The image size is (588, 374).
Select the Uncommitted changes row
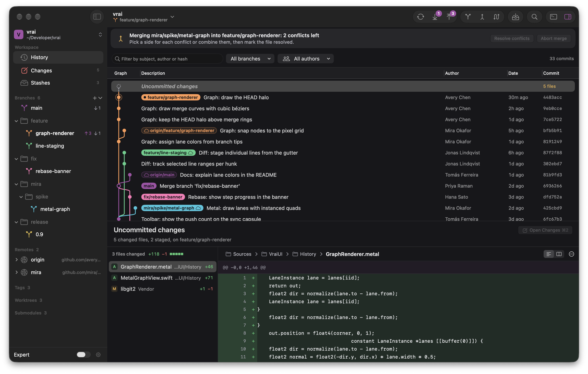pos(343,86)
